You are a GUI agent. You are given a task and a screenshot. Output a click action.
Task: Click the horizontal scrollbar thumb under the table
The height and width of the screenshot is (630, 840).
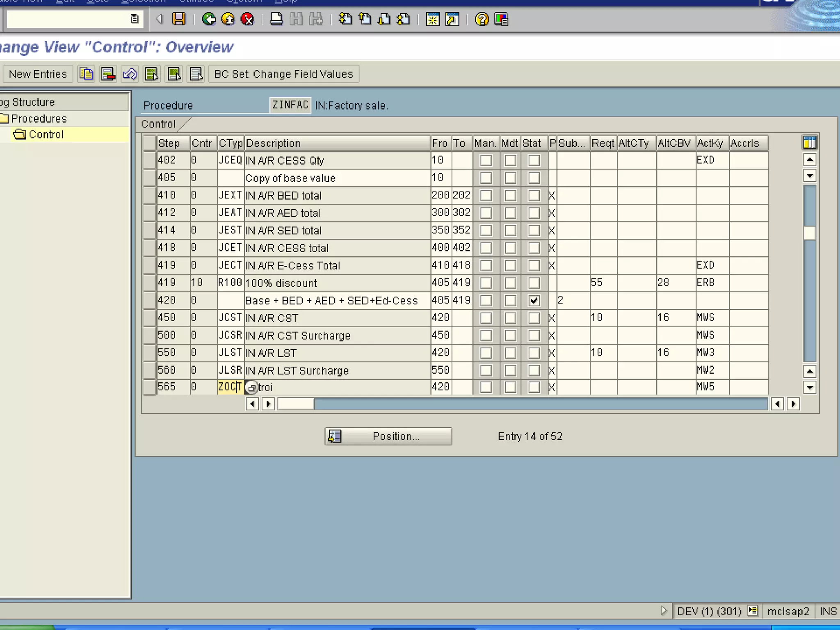click(296, 404)
